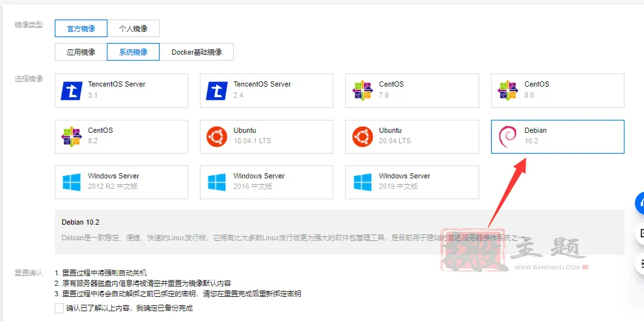Viewport: 644px width, 321px height.
Task: Switch to the 个人镜像 tab
Action: [x=133, y=29]
